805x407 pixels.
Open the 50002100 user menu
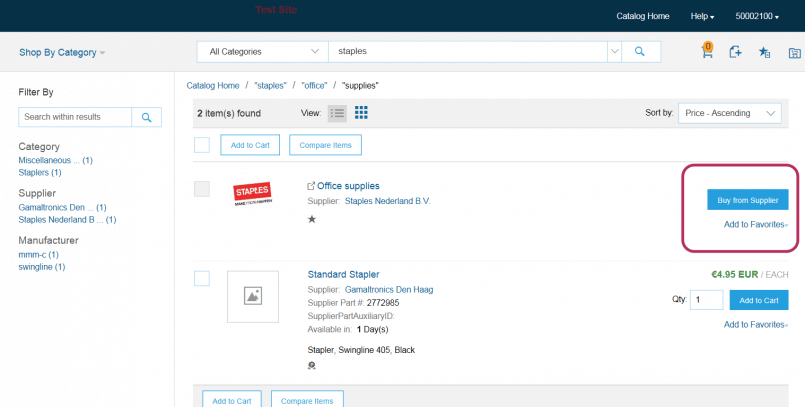tap(757, 16)
